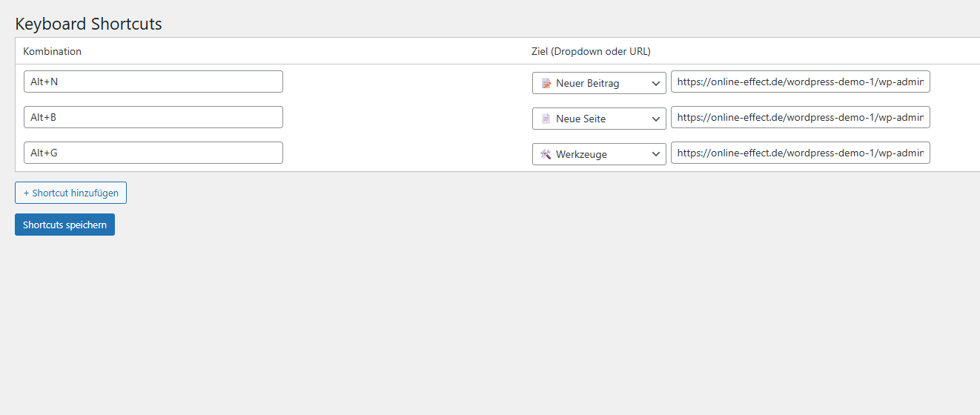Focus the Alt+N combination field
The width and height of the screenshot is (980, 415).
(153, 82)
